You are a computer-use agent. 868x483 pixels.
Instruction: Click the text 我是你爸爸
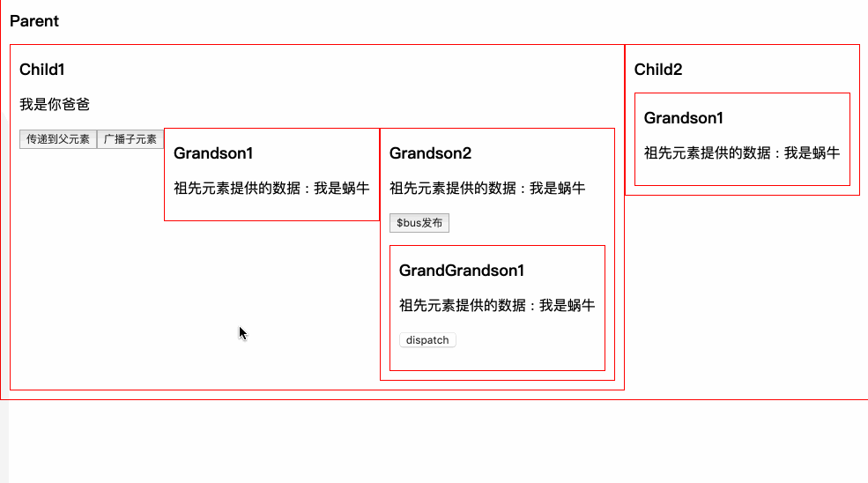tap(55, 104)
